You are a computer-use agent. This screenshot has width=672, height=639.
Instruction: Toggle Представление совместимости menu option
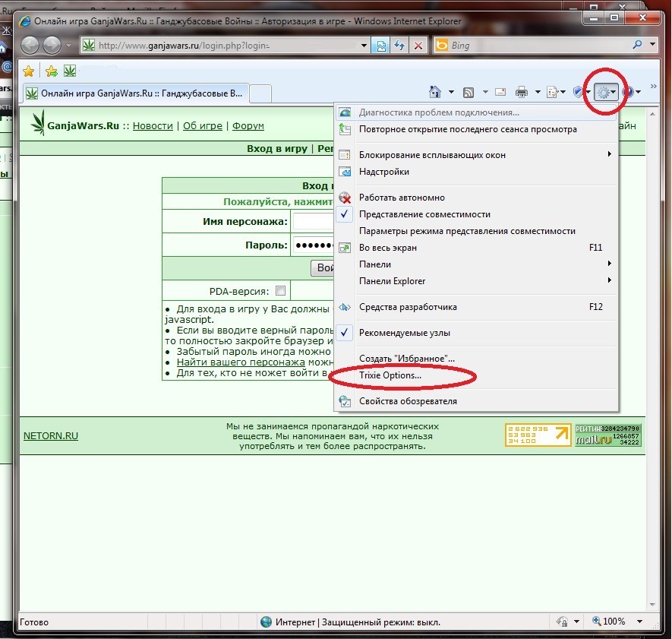click(x=475, y=214)
